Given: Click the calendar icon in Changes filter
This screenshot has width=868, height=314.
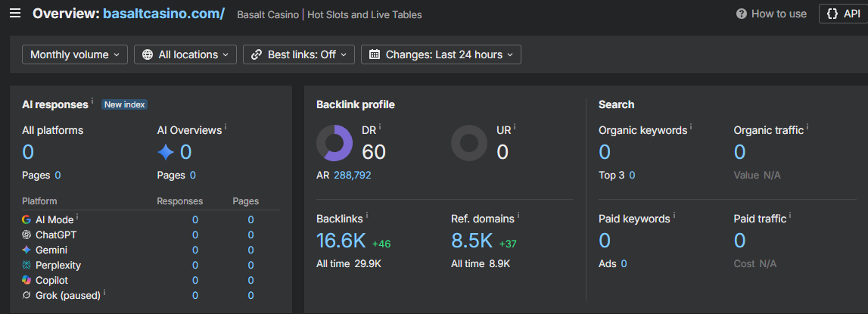Looking at the screenshot, I should tap(374, 54).
